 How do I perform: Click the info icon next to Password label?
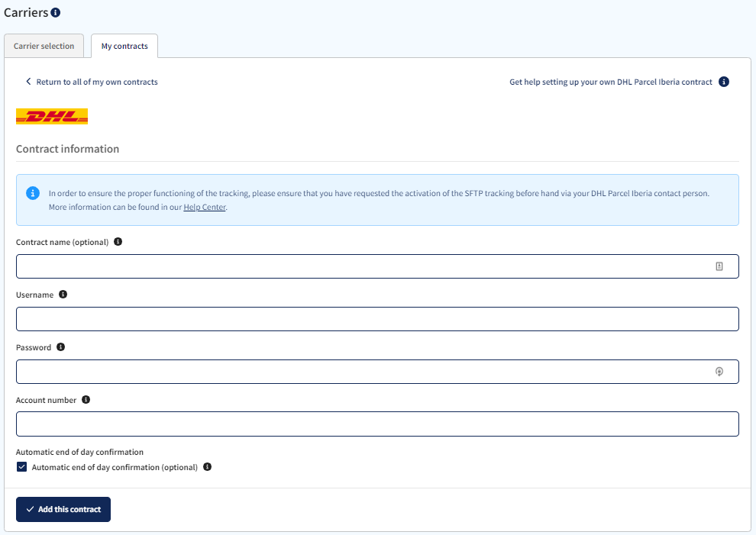pyautogui.click(x=60, y=346)
